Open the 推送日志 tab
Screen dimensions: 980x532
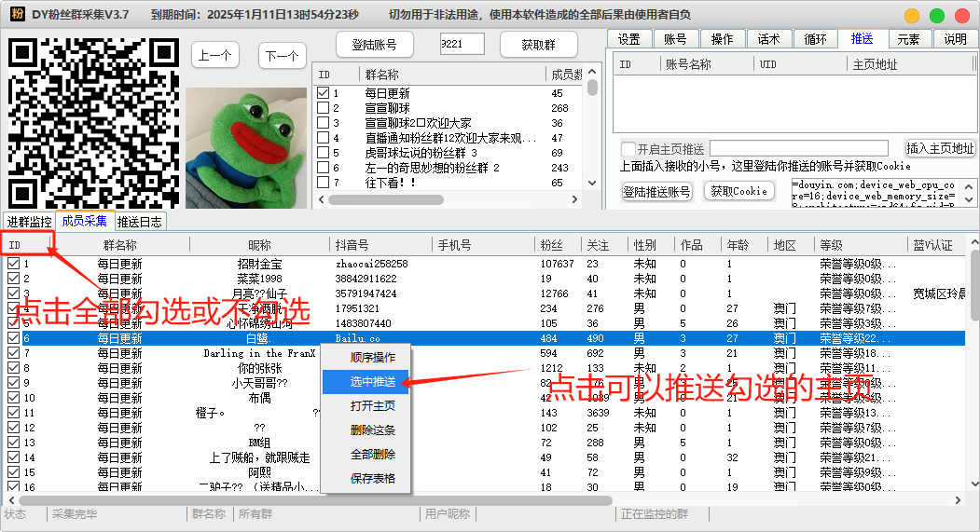coord(140,222)
